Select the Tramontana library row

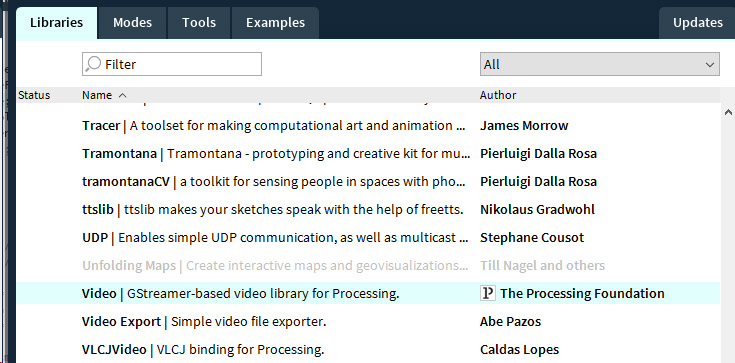pyautogui.click(x=368, y=154)
